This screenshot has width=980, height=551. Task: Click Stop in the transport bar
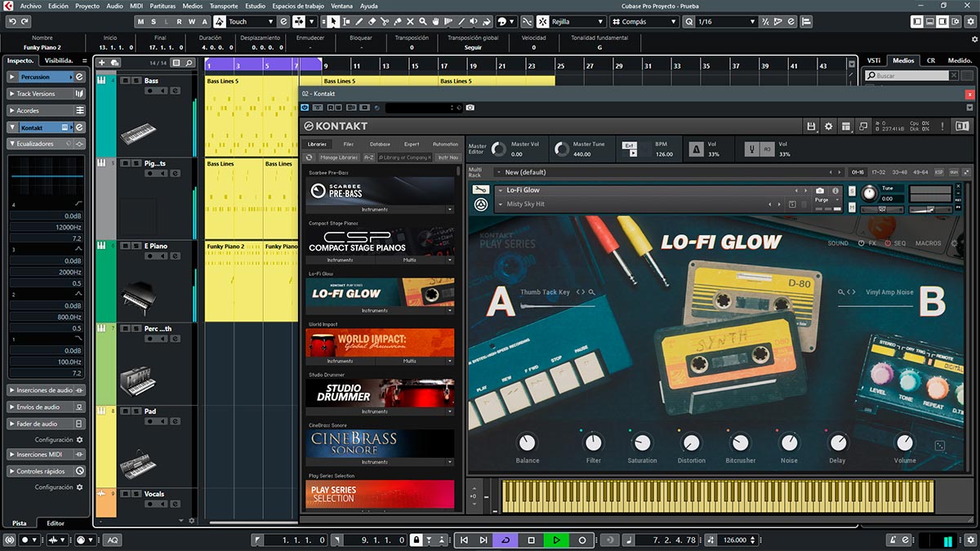(531, 540)
